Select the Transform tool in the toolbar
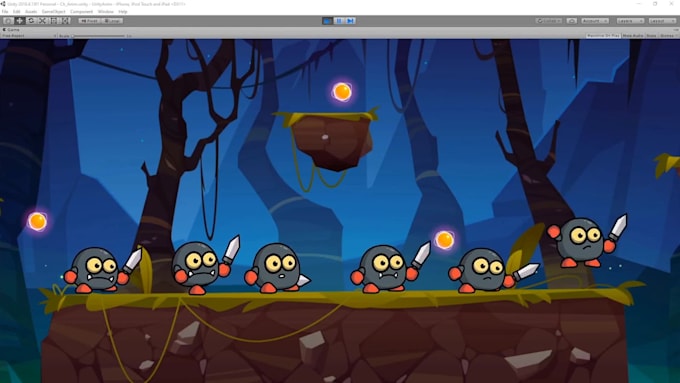This screenshot has width=680, height=383. (x=65, y=21)
